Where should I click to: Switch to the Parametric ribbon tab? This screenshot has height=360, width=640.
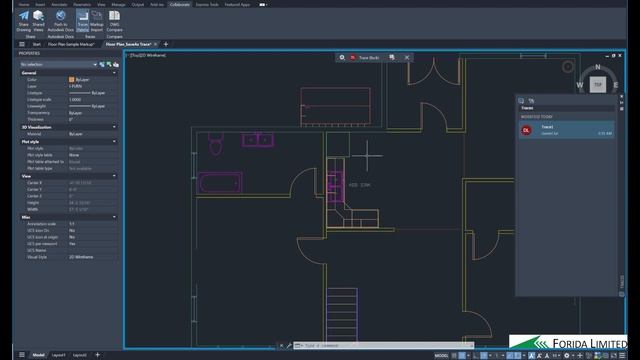pyautogui.click(x=82, y=4)
